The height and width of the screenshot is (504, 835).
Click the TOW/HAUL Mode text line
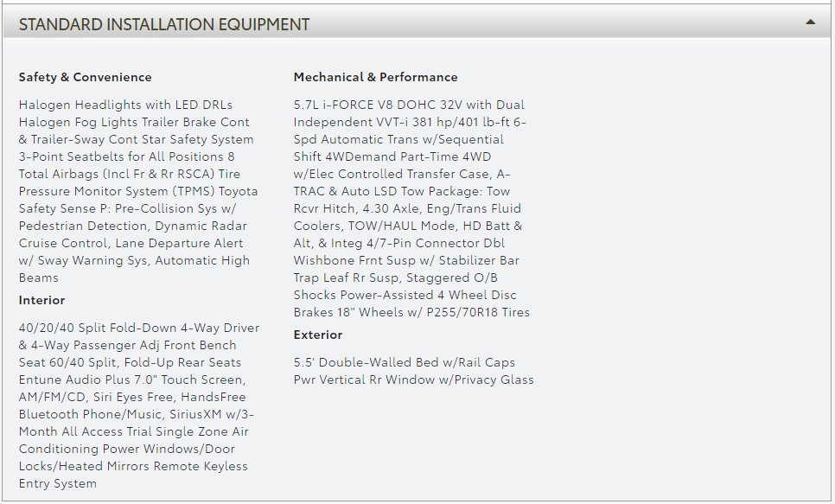click(x=408, y=226)
